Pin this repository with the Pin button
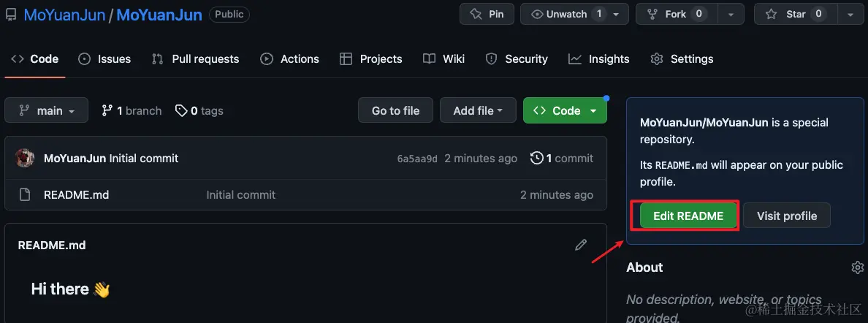The width and height of the screenshot is (868, 323). [487, 14]
